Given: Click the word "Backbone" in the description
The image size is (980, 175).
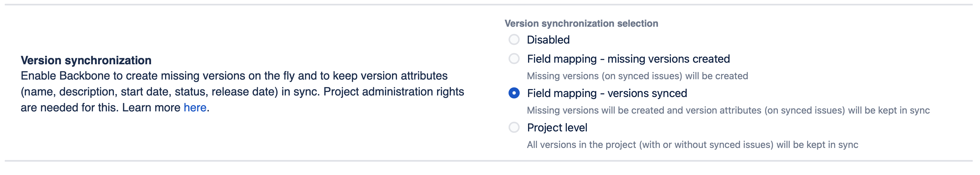Looking at the screenshot, I should [x=84, y=76].
